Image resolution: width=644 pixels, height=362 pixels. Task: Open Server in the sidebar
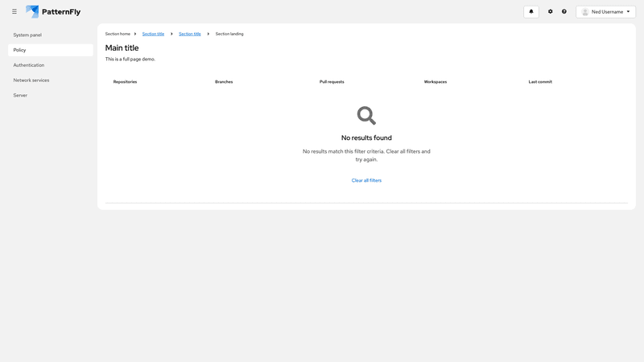(x=20, y=96)
